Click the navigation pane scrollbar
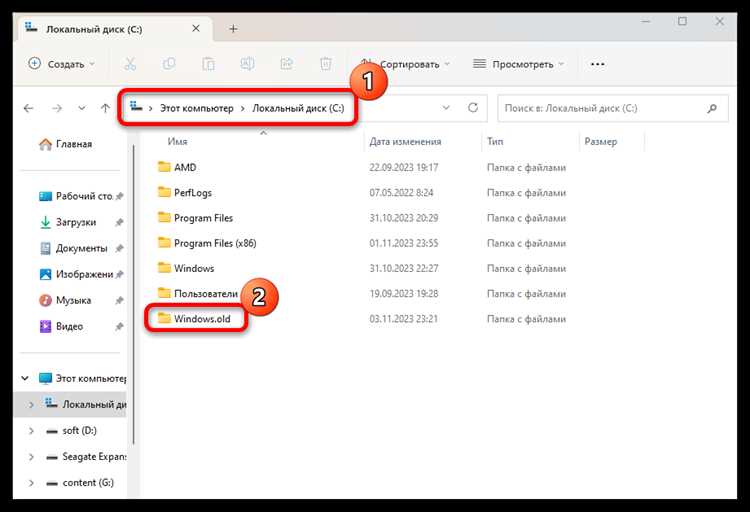The width and height of the screenshot is (750, 512). tap(133, 294)
